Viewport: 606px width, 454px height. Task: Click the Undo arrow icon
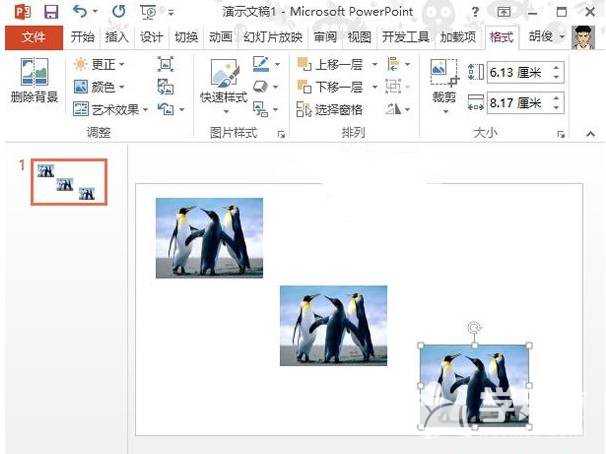79,11
